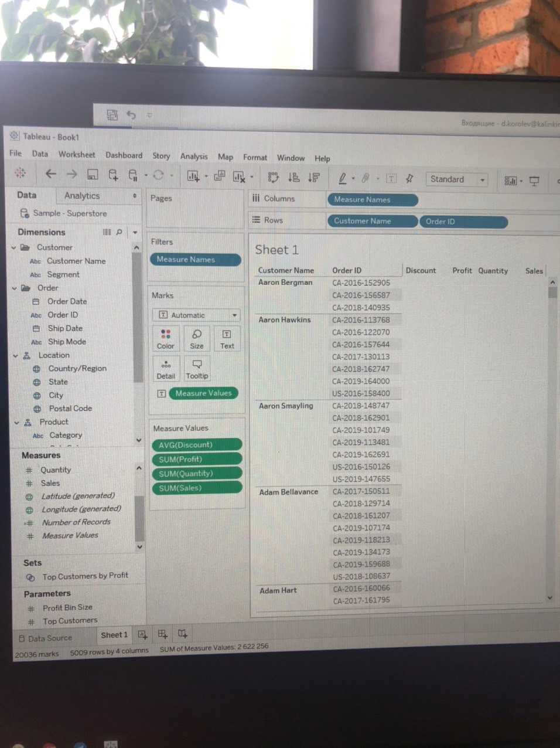
Task: Click the New Dashboard tab icon at bottom
Action: [x=163, y=634]
